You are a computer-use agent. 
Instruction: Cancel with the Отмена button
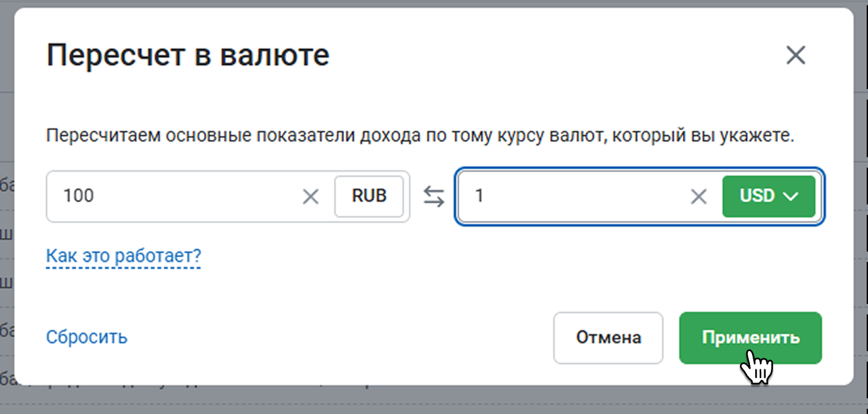click(x=608, y=338)
